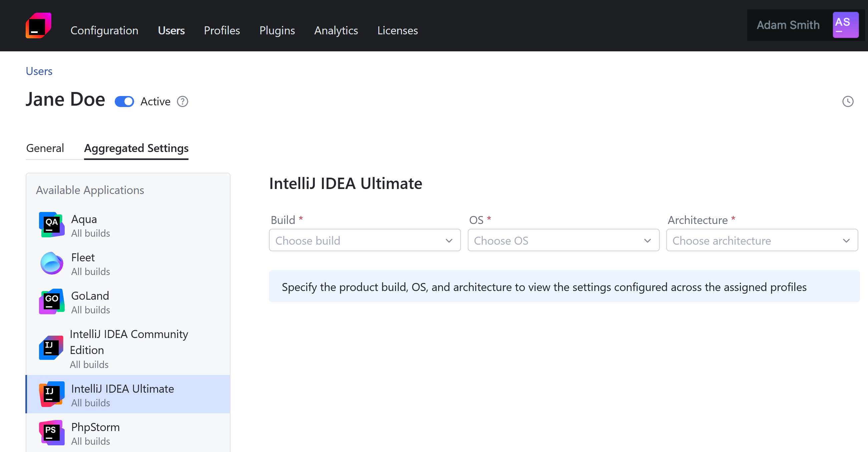
Task: Switch to the General tab
Action: tap(46, 148)
